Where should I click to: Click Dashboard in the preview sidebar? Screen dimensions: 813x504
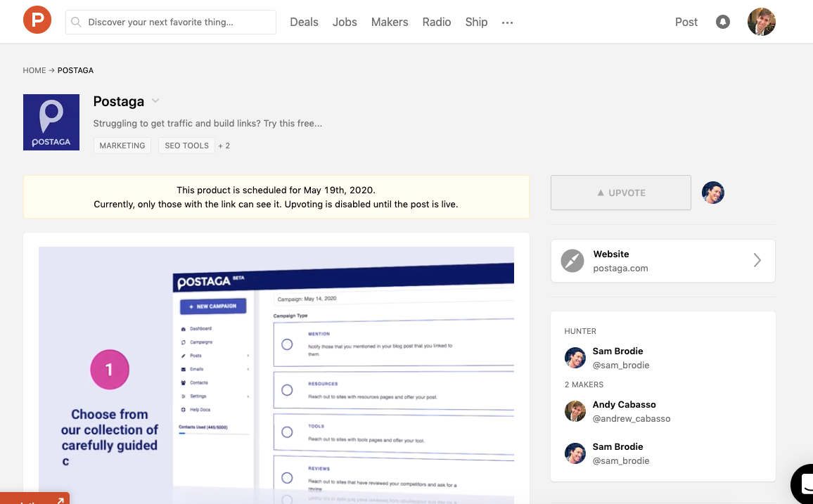pos(200,328)
